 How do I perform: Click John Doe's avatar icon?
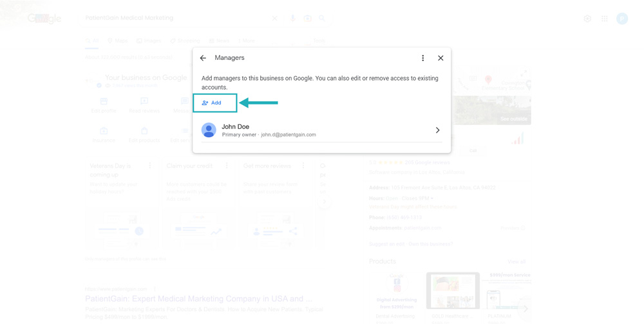(209, 130)
